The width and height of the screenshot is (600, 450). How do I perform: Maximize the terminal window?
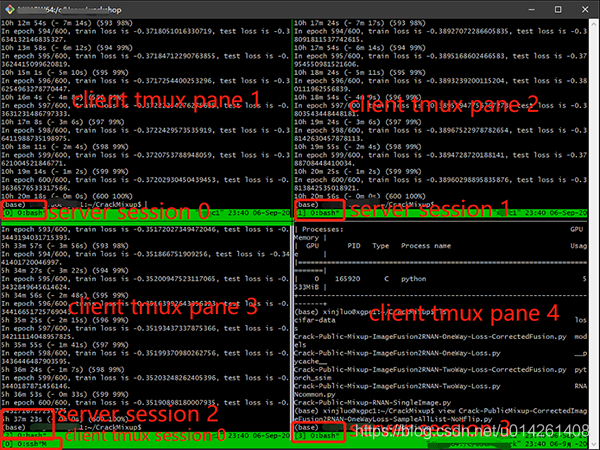point(558,10)
